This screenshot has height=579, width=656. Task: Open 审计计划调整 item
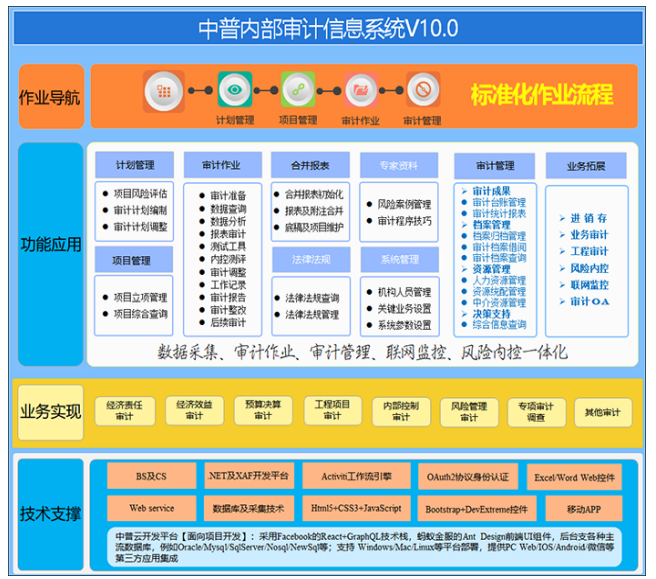140,227
